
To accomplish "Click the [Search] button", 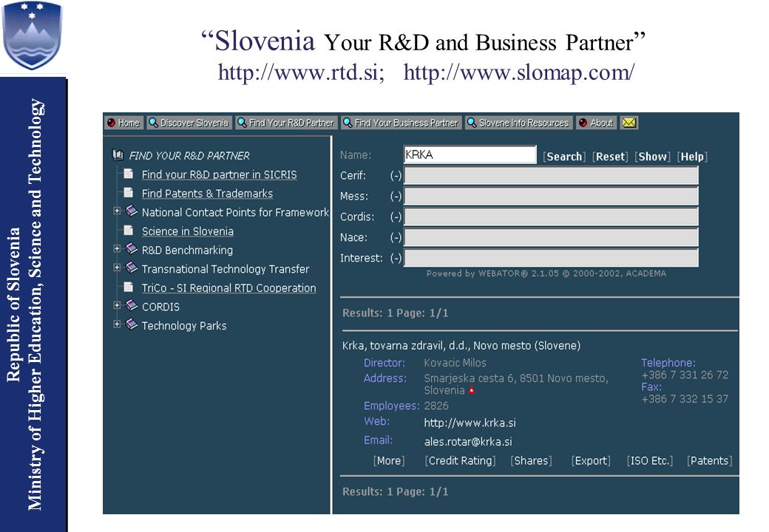I will point(564,157).
